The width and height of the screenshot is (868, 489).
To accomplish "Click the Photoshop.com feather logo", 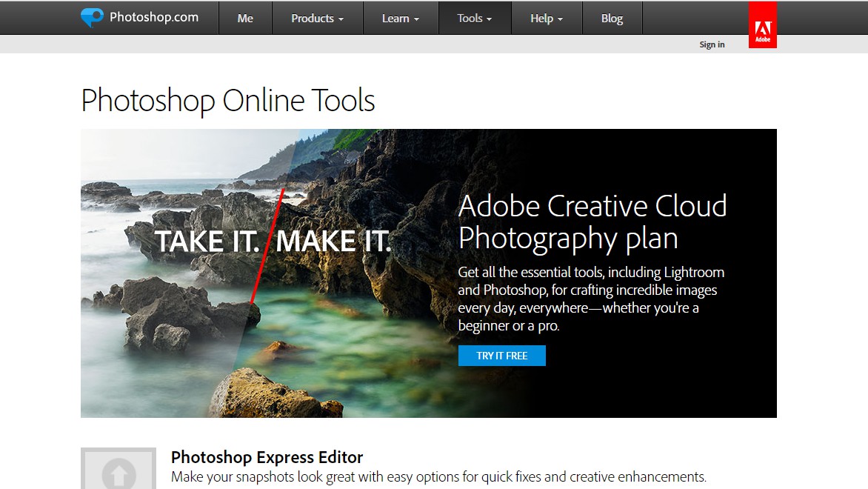I will 92,17.
